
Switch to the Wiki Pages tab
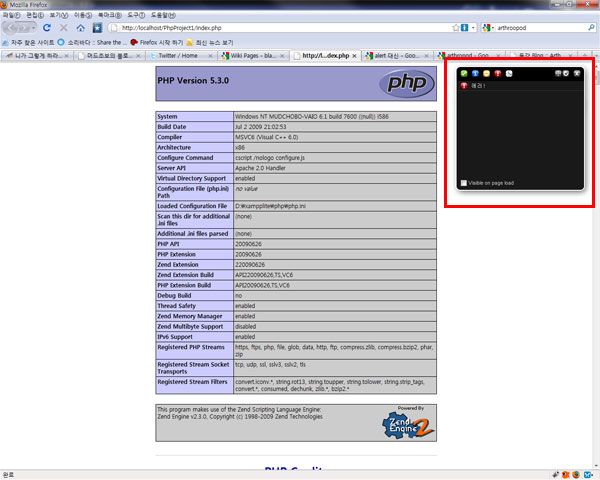[253, 56]
